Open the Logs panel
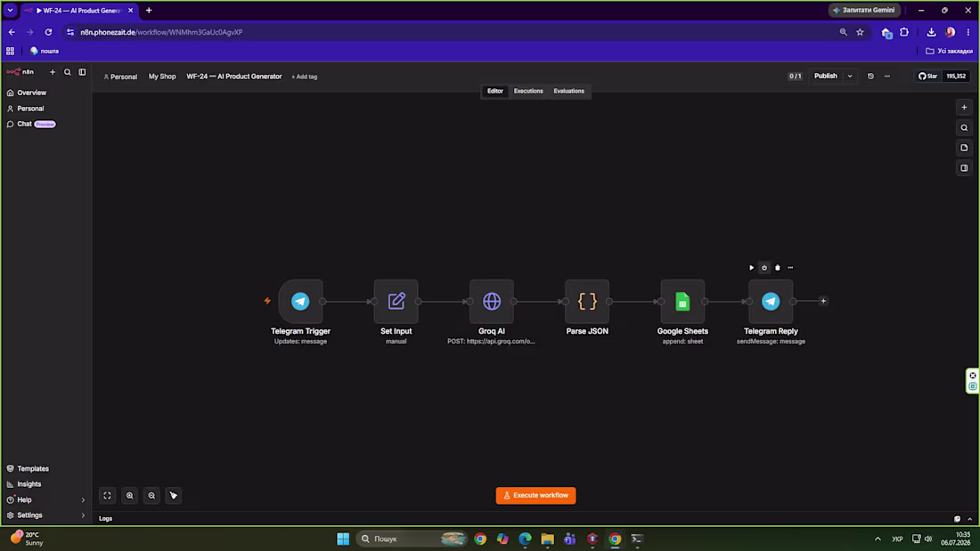The width and height of the screenshot is (980, 551). pos(106,519)
